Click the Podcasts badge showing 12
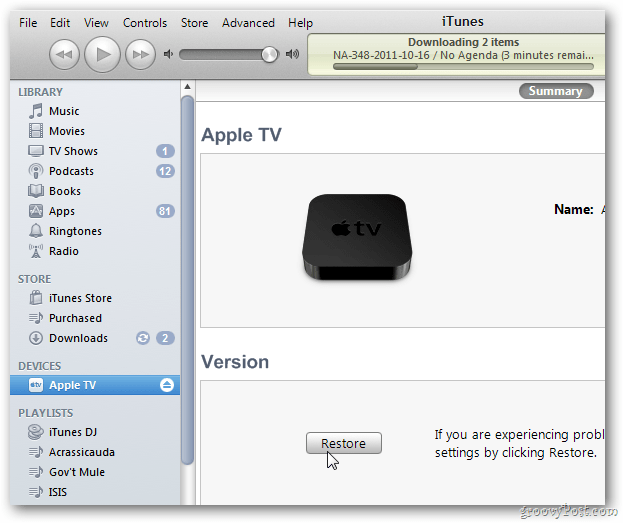 [x=165, y=171]
